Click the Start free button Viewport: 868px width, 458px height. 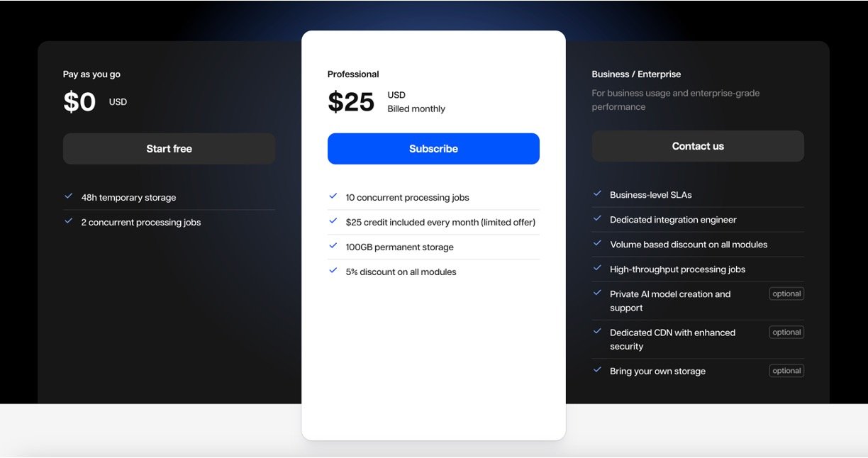tap(169, 149)
